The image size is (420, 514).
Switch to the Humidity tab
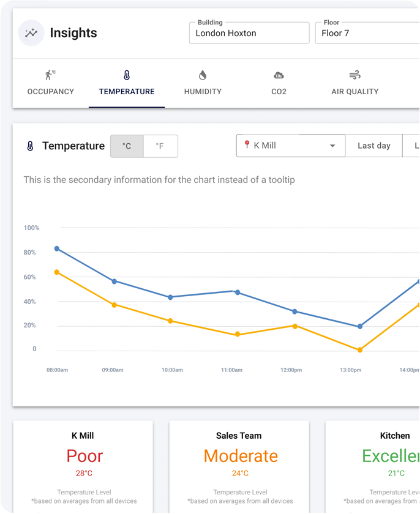coord(203,83)
